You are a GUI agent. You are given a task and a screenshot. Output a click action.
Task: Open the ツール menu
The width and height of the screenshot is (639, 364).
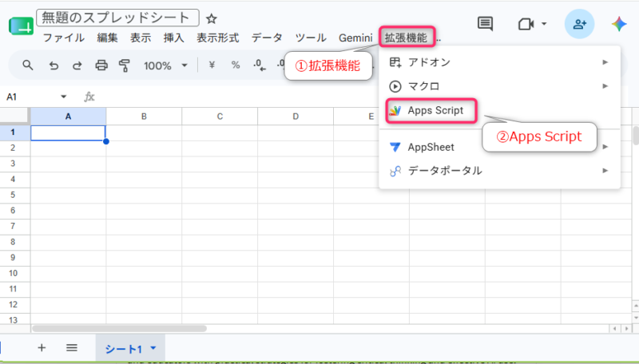[311, 38]
